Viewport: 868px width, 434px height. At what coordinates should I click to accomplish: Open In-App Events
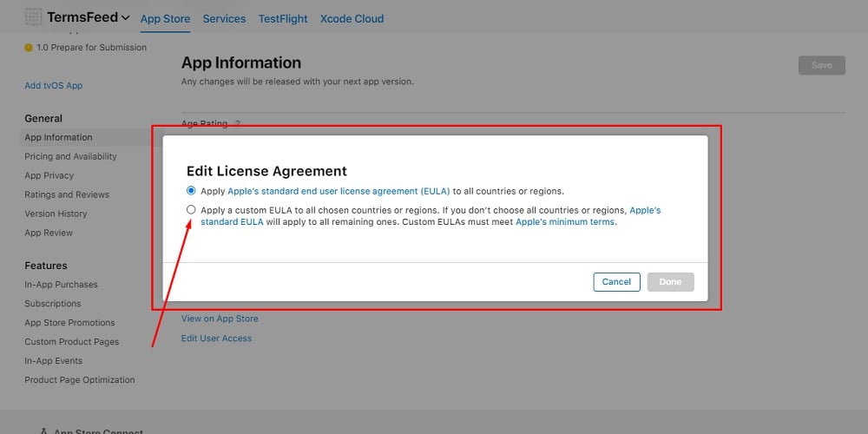point(53,361)
